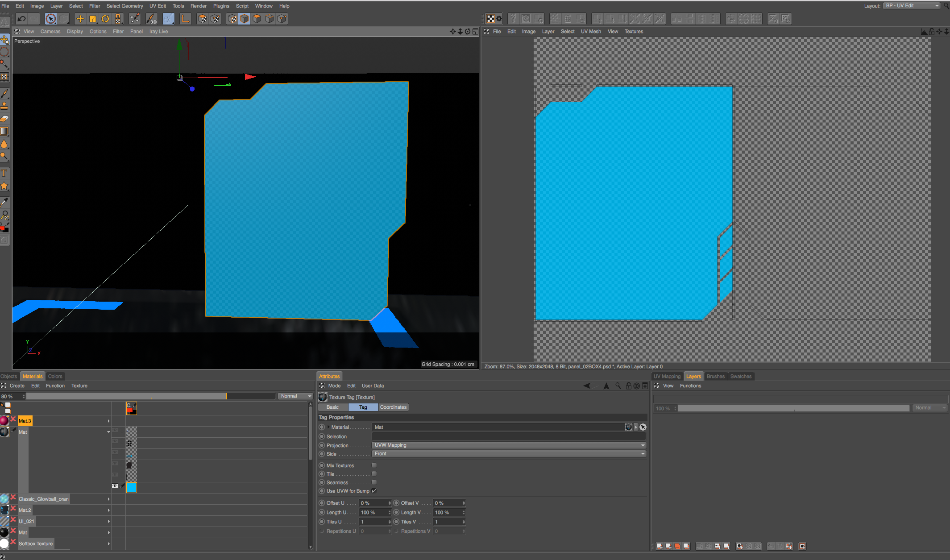Click the Undo arrow icon
950x560 pixels.
point(21,19)
